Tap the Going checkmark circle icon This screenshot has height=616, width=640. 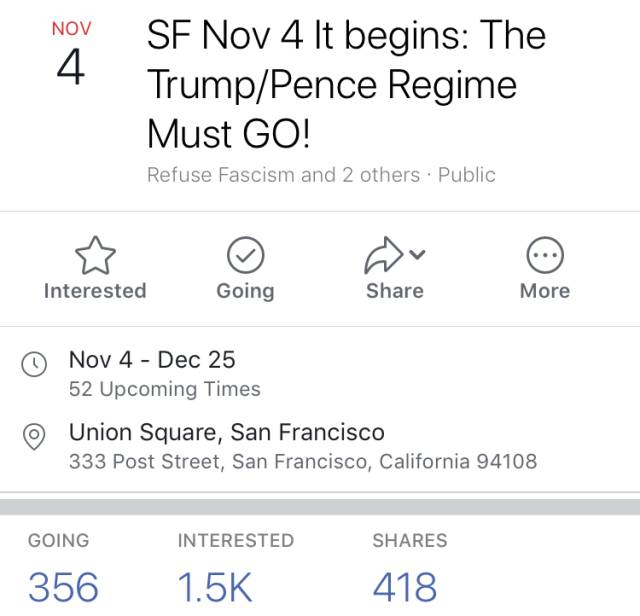point(245,257)
